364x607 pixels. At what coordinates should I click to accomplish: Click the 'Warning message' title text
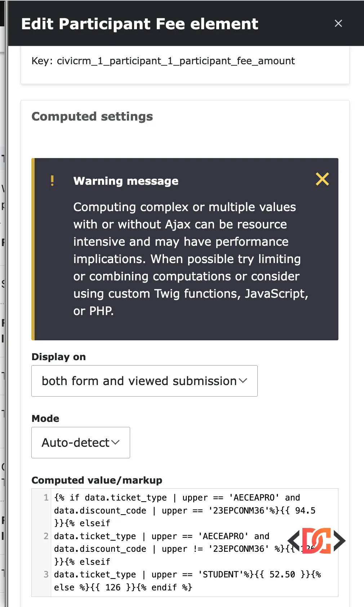126,181
